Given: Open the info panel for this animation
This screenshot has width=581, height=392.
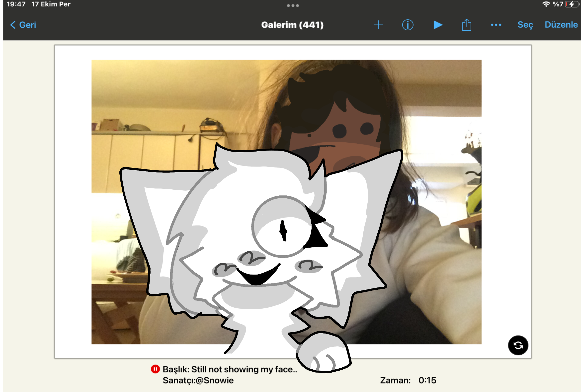Looking at the screenshot, I should click(408, 25).
